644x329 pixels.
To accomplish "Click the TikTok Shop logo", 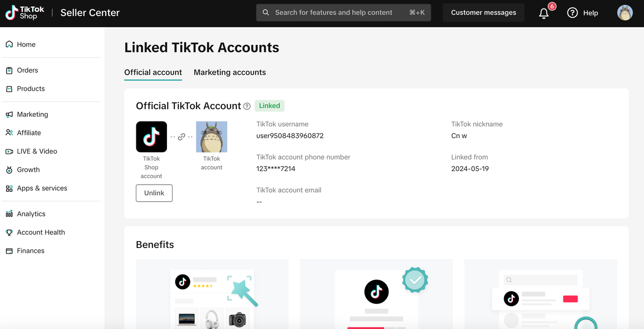I will pyautogui.click(x=25, y=13).
